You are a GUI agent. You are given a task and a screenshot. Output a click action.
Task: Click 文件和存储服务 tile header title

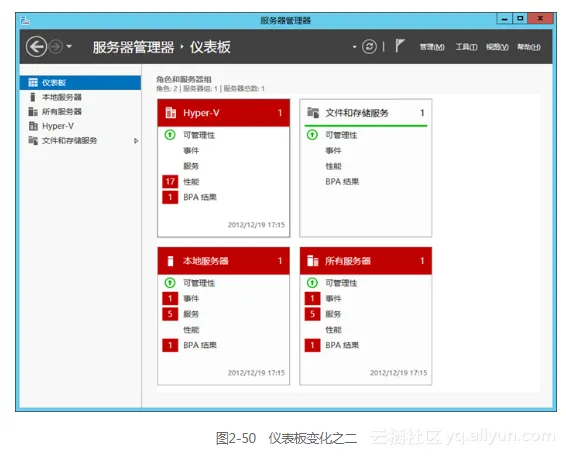coord(357,113)
